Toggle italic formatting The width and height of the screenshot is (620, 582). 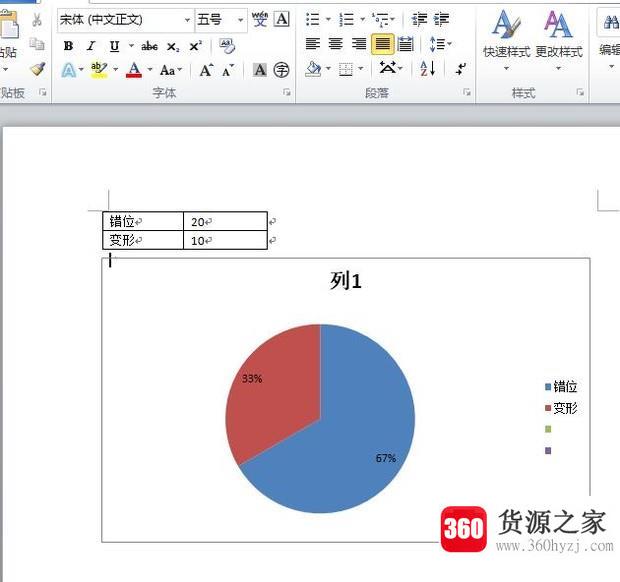(x=91, y=46)
